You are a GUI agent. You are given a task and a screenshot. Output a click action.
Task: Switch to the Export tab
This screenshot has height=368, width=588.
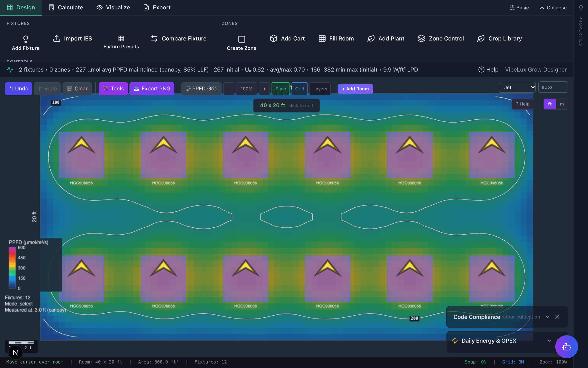tap(157, 8)
